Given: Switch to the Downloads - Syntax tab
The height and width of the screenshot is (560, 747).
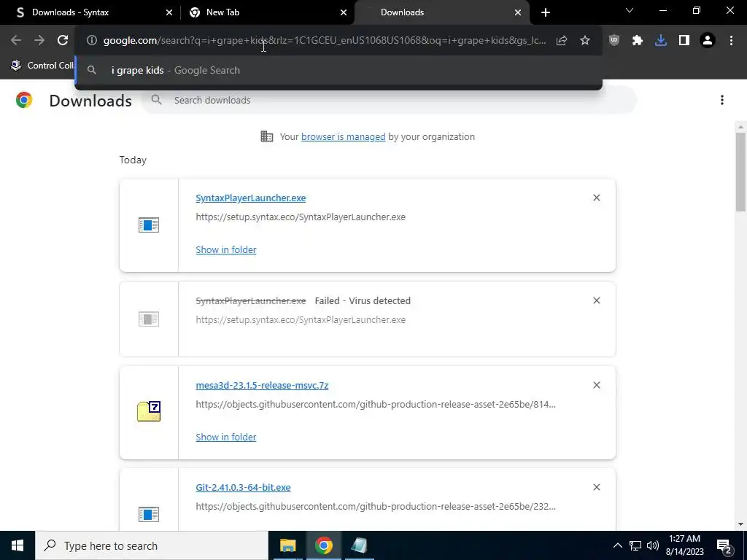Looking at the screenshot, I should (x=90, y=12).
